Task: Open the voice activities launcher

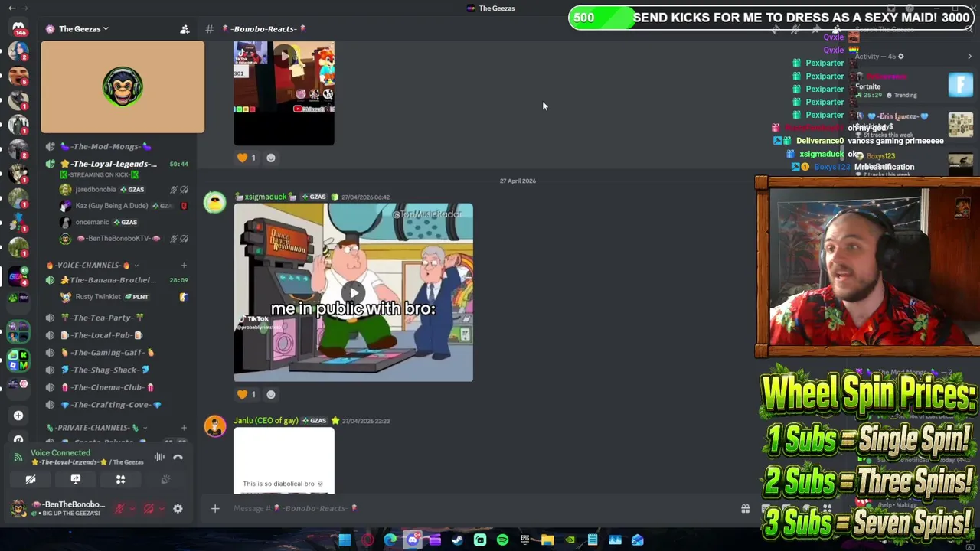Action: point(120,479)
